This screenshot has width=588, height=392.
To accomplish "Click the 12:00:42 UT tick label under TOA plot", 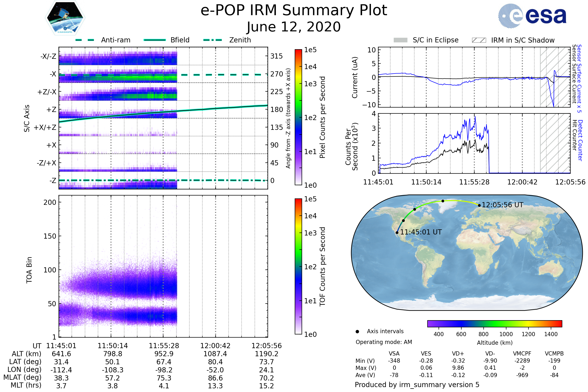I will coord(215,346).
